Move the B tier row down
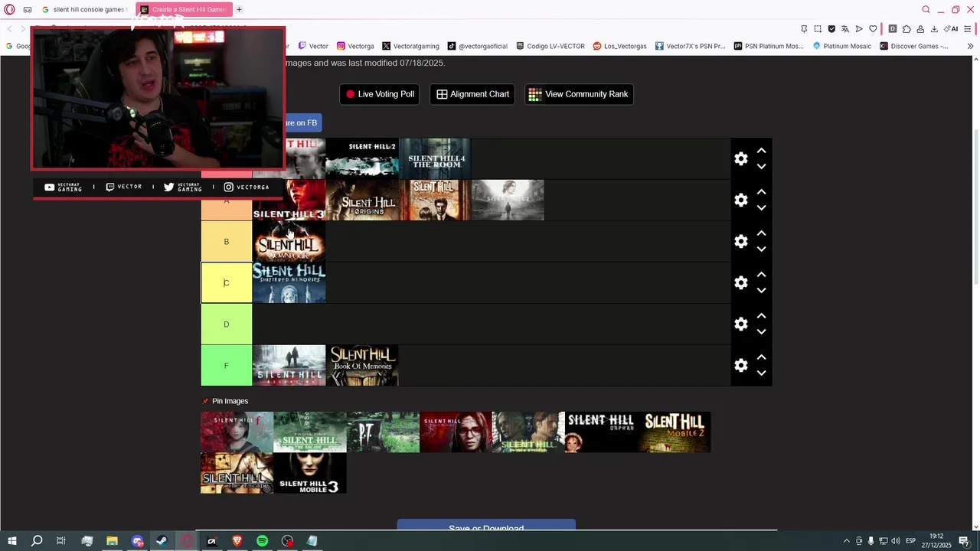 761,249
